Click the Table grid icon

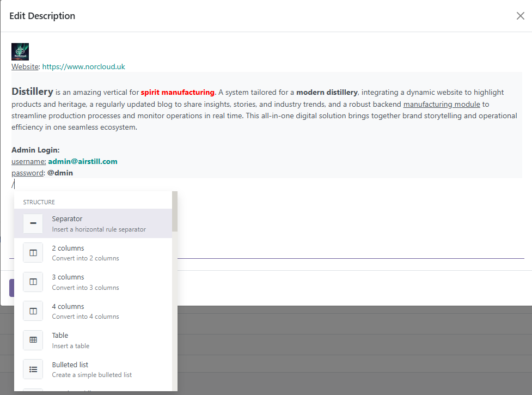point(33,340)
